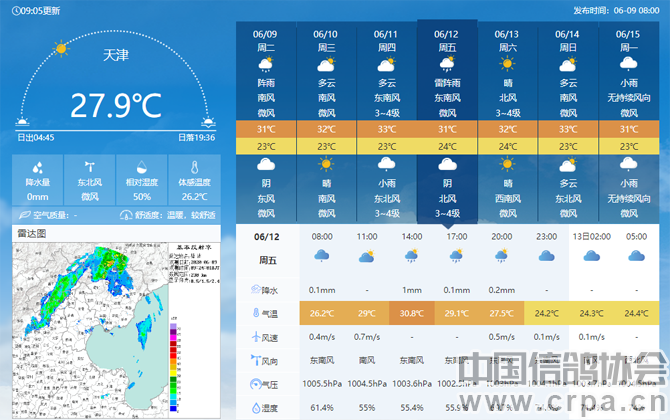Switch to the 06/09 周二 forecast column
The width and height of the screenshot is (670, 420).
[x=266, y=40]
